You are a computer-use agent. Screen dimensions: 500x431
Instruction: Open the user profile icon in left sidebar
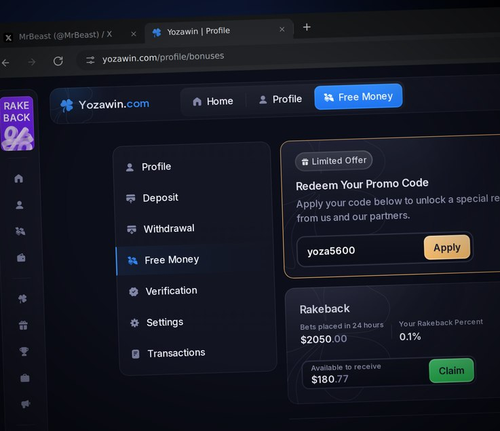(20, 205)
